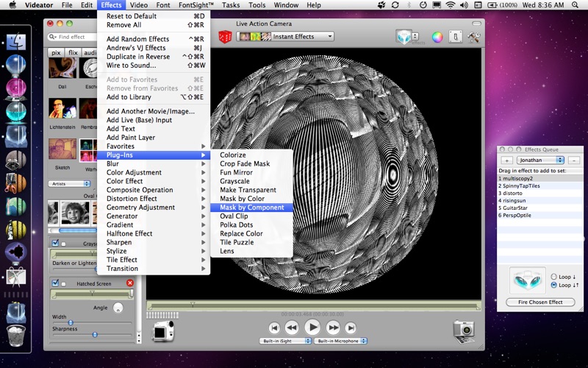Image resolution: width=588 pixels, height=368 pixels.
Task: Click the Effects Queue cube fire icon
Action: (x=527, y=280)
